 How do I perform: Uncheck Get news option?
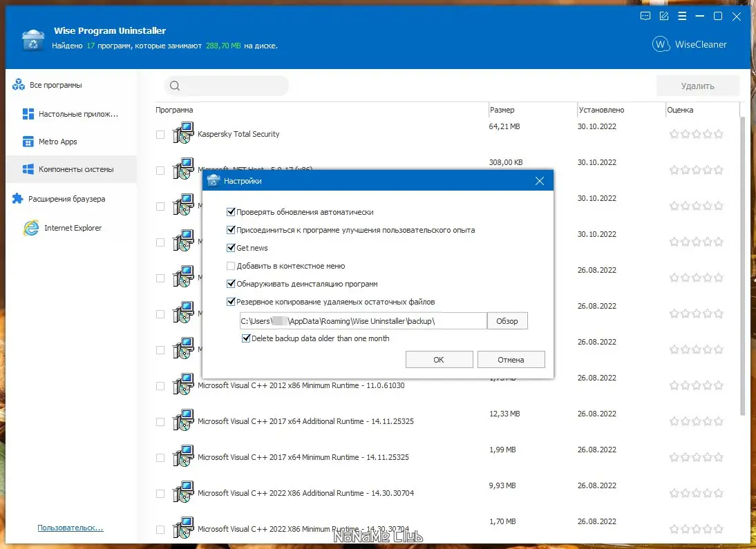point(231,247)
